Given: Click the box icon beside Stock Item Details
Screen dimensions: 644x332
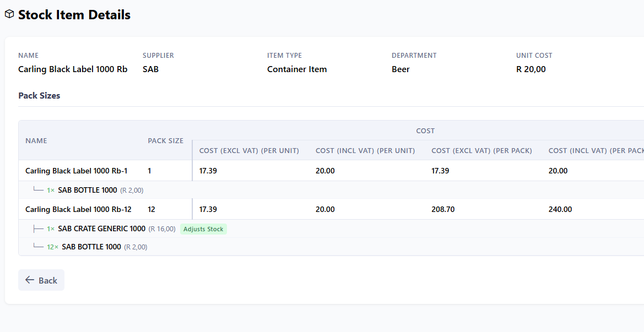Looking at the screenshot, I should coord(9,14).
